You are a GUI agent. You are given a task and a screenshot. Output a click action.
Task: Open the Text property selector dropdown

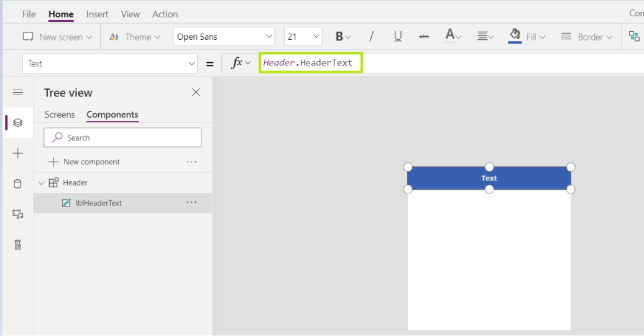pos(109,63)
